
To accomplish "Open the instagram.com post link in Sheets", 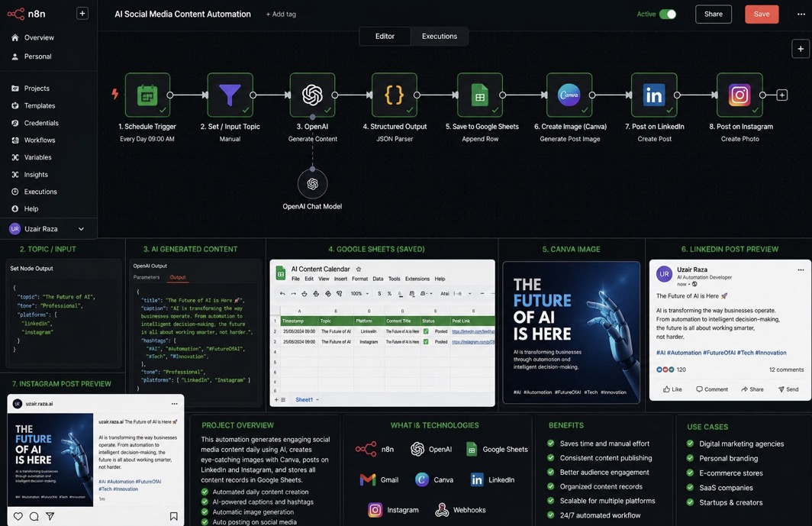I will [472, 341].
